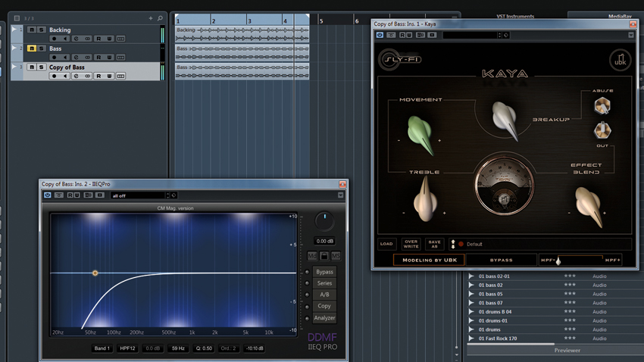
Task: Click the A/B button in IIEQPro
Action: tap(324, 295)
